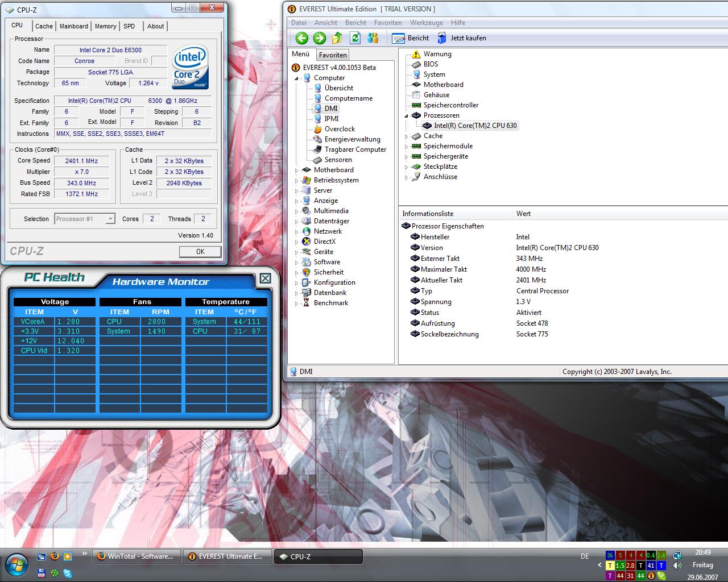Click the green Back arrow in EVEREST

click(302, 38)
